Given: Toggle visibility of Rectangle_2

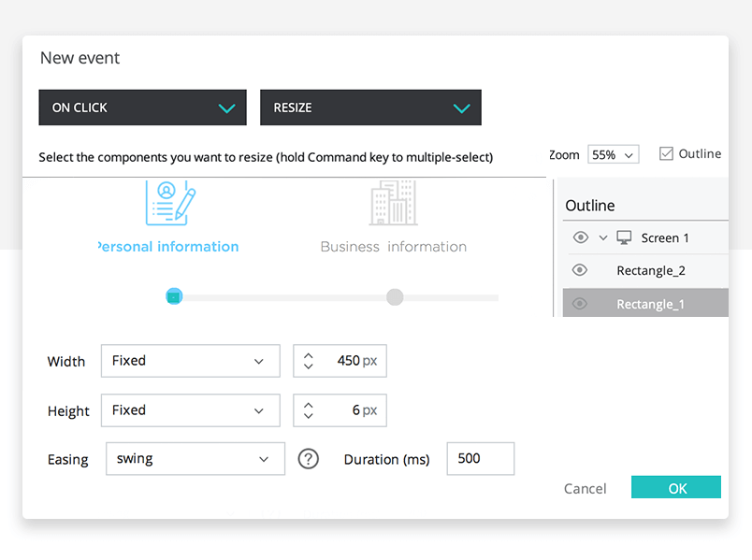Looking at the screenshot, I should tap(580, 270).
